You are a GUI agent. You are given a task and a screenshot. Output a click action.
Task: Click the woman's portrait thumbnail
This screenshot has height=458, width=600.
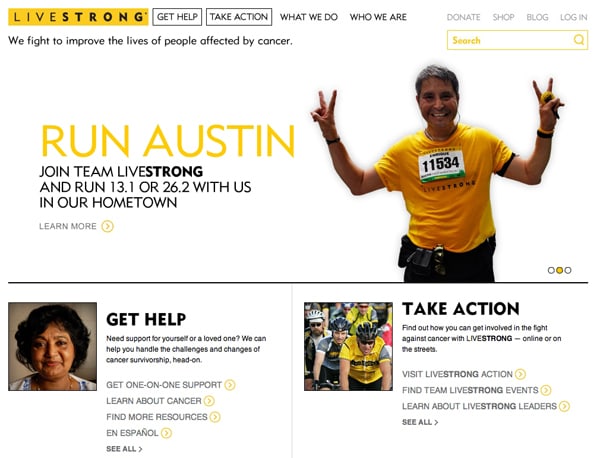point(52,347)
